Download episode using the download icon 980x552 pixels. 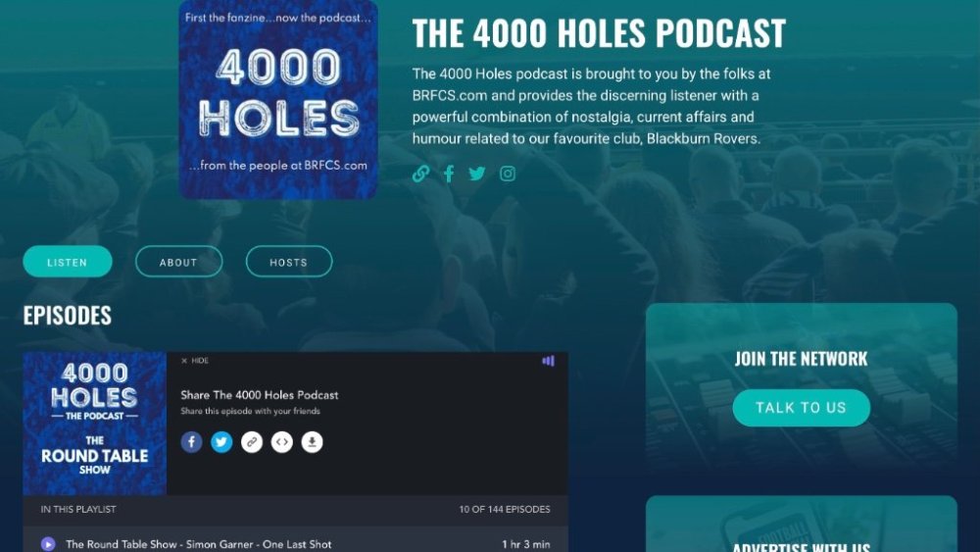(x=312, y=442)
